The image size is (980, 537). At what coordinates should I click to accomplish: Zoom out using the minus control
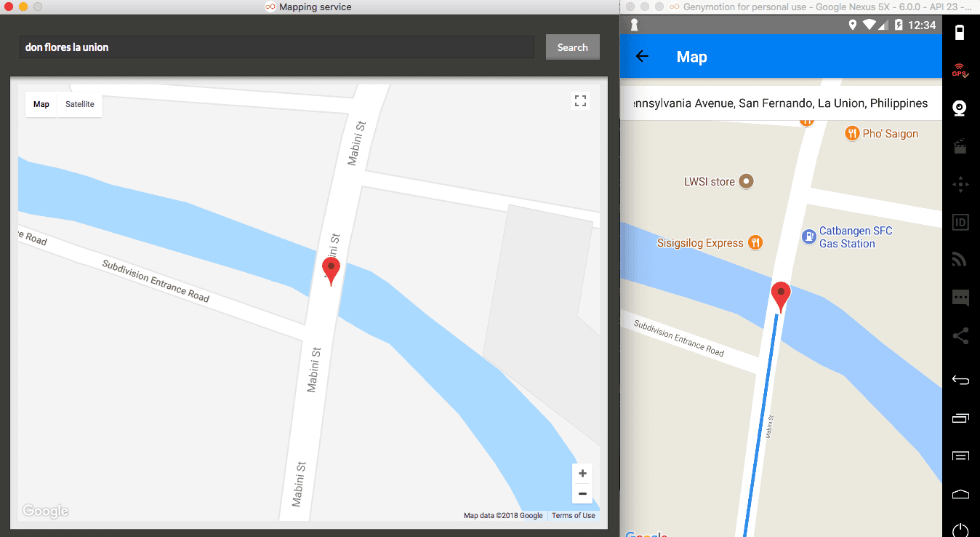click(582, 493)
